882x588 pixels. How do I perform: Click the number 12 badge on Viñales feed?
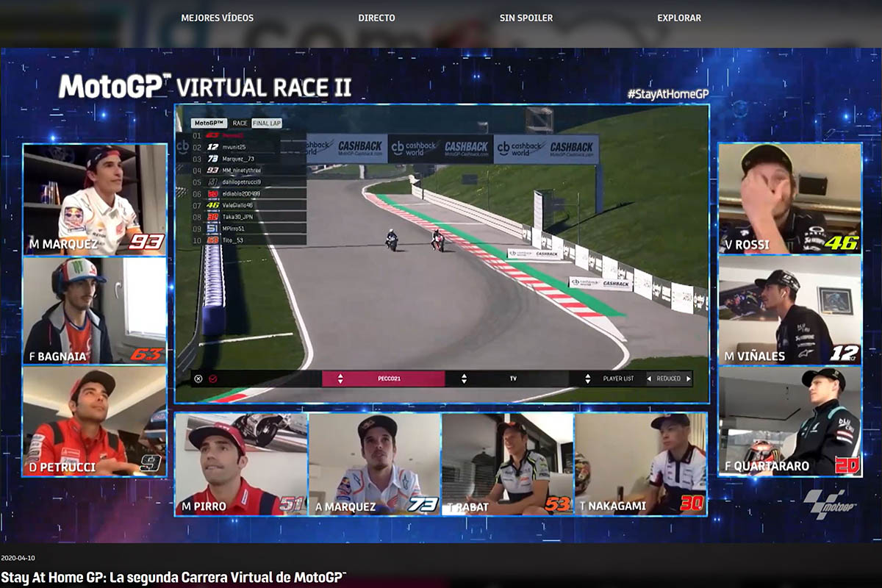[845, 354]
